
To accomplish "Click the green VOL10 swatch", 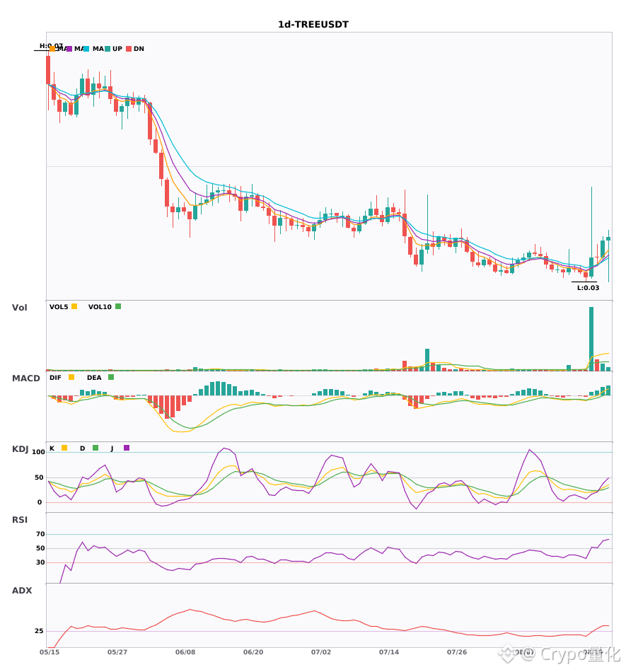I will 118,306.
